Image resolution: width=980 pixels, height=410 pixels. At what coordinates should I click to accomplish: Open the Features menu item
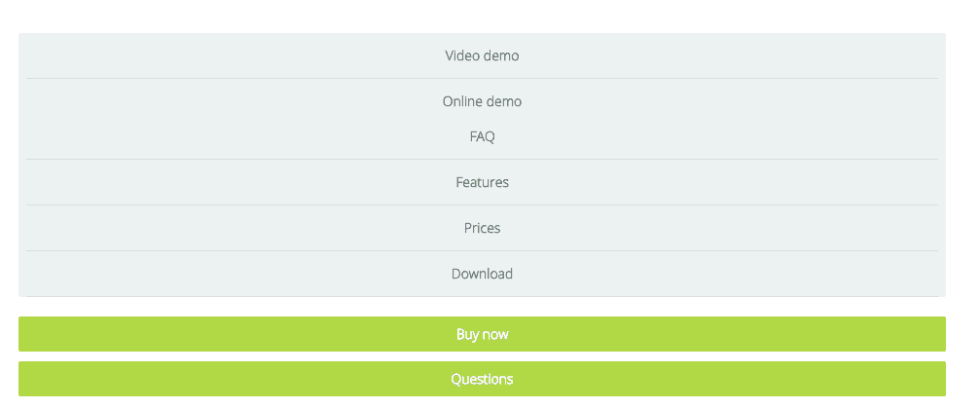coord(482,182)
